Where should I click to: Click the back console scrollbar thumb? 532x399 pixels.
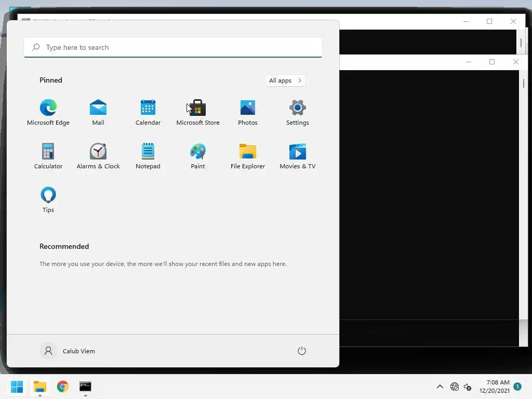521,43
